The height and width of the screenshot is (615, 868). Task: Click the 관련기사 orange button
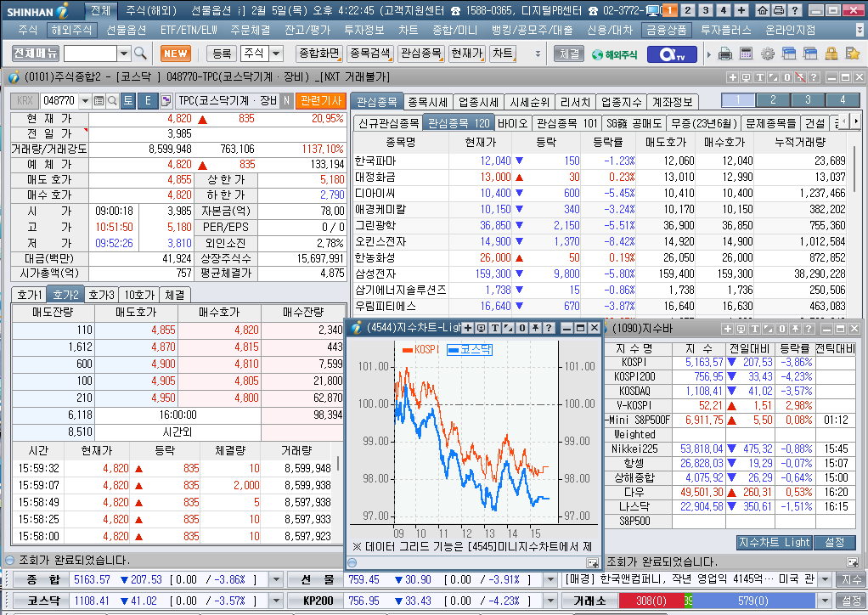[320, 101]
